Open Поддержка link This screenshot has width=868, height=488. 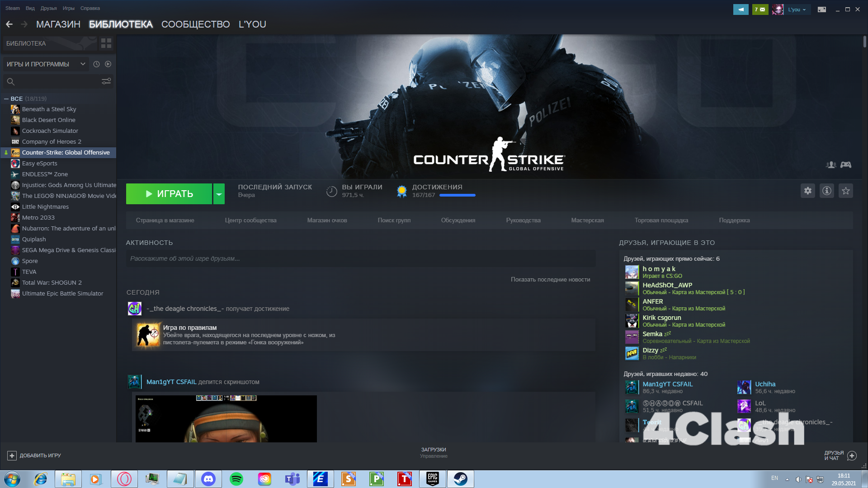coord(734,221)
